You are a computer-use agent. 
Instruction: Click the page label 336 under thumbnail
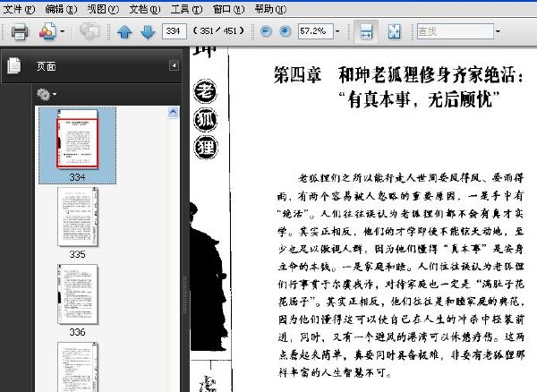77,332
